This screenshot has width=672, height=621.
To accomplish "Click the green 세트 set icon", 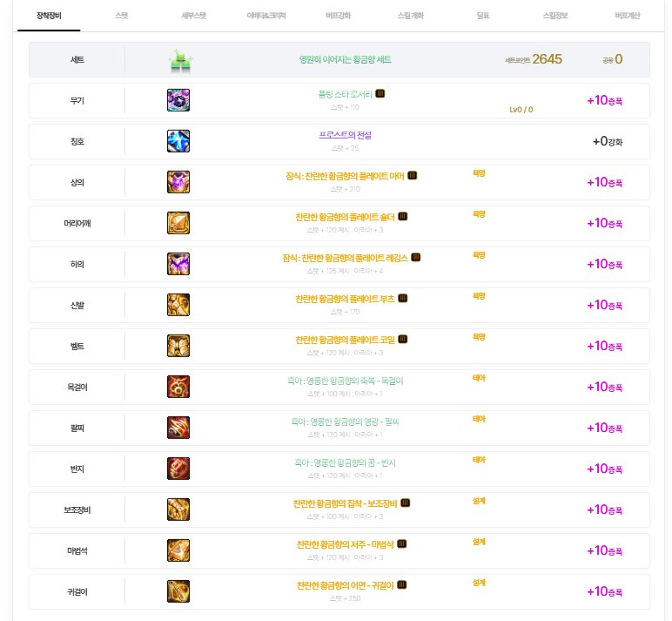I will [181, 60].
